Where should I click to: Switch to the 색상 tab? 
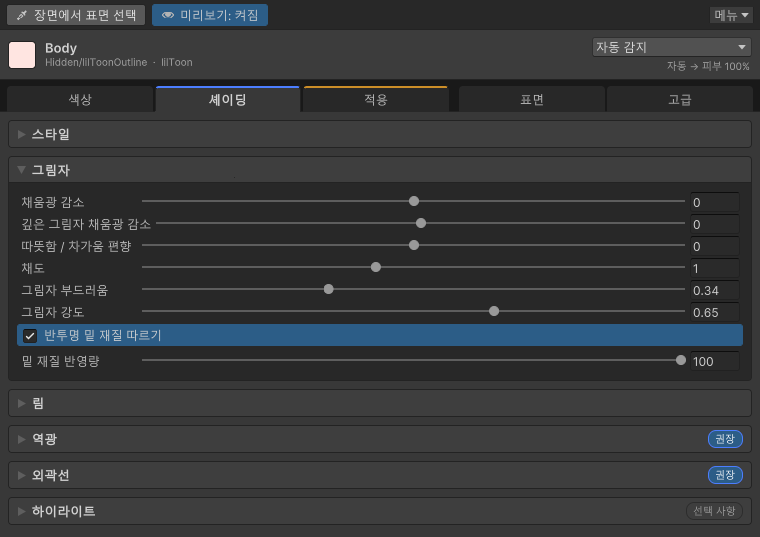click(80, 99)
